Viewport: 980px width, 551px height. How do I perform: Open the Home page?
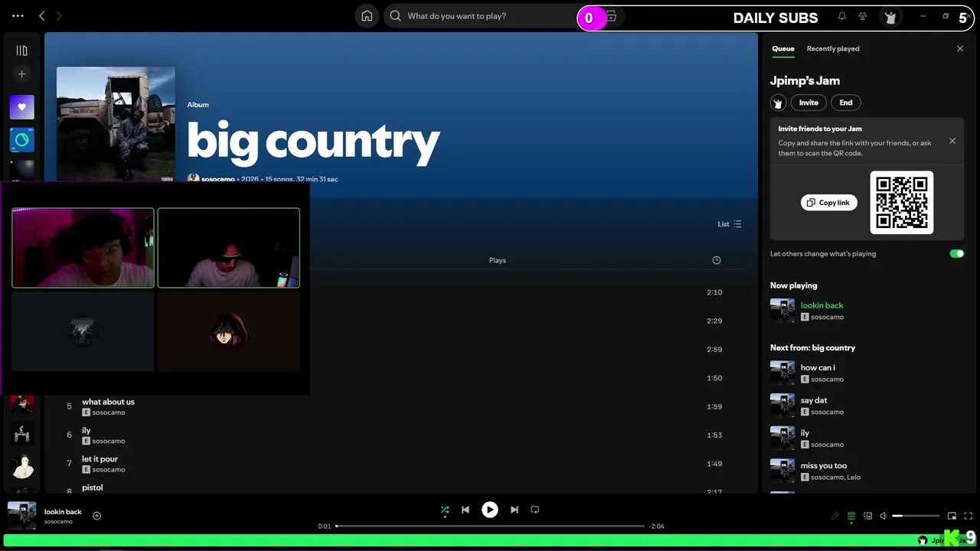(367, 16)
